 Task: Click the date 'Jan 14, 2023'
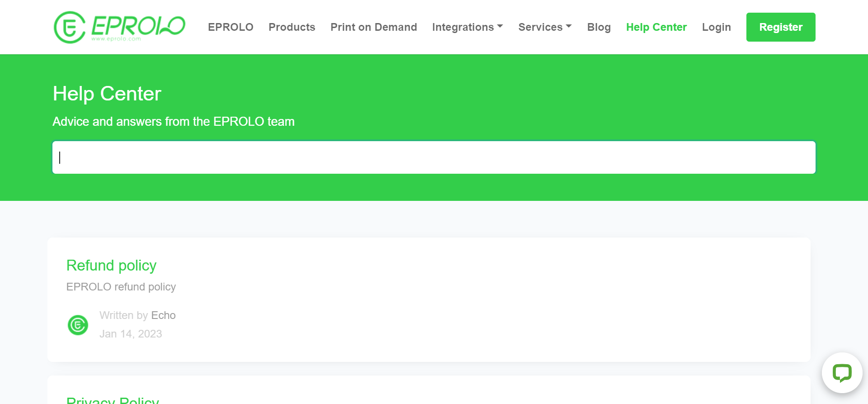point(131,334)
